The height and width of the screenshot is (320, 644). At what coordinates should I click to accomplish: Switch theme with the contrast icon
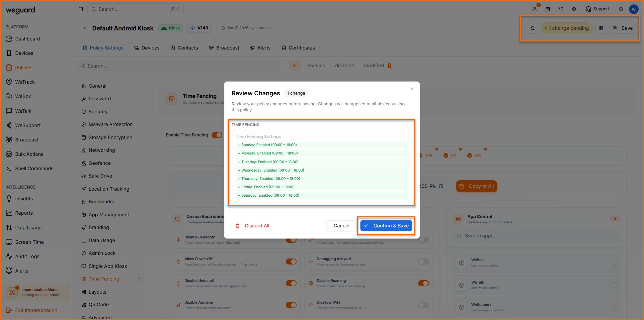click(621, 9)
